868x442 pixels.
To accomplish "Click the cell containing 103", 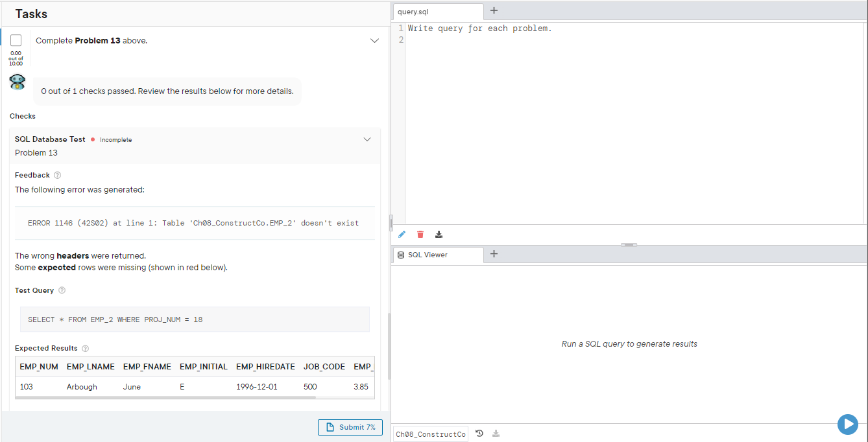I will pos(27,386).
